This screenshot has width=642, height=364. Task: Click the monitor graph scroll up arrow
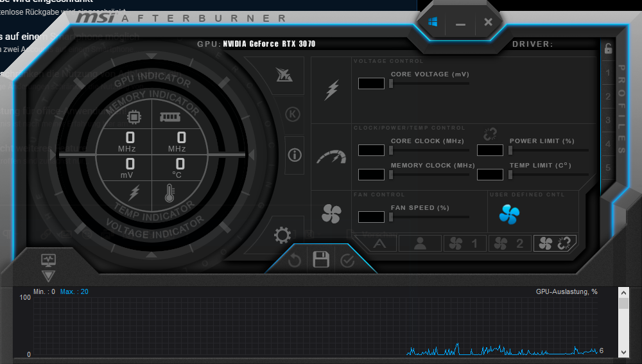tap(623, 292)
